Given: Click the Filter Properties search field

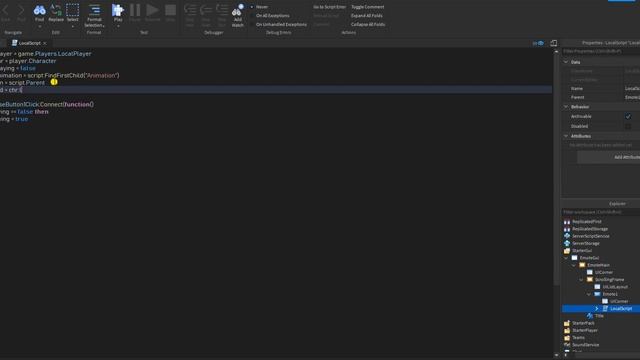Looking at the screenshot, I should tap(601, 51).
